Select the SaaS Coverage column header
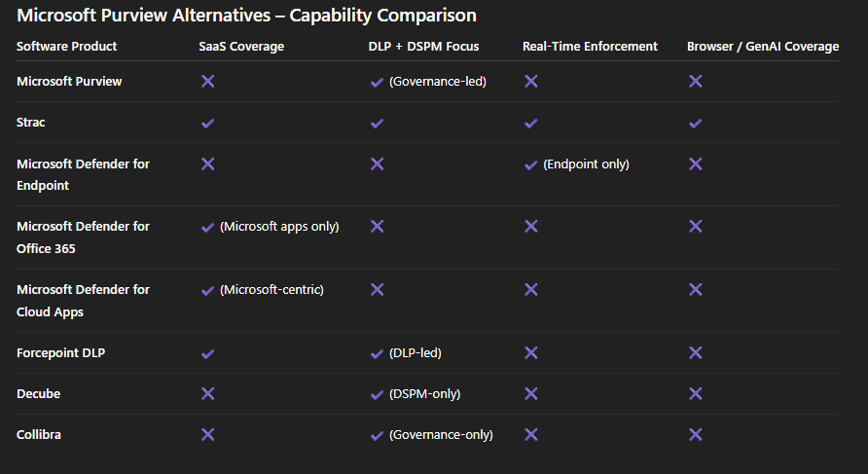 [241, 47]
